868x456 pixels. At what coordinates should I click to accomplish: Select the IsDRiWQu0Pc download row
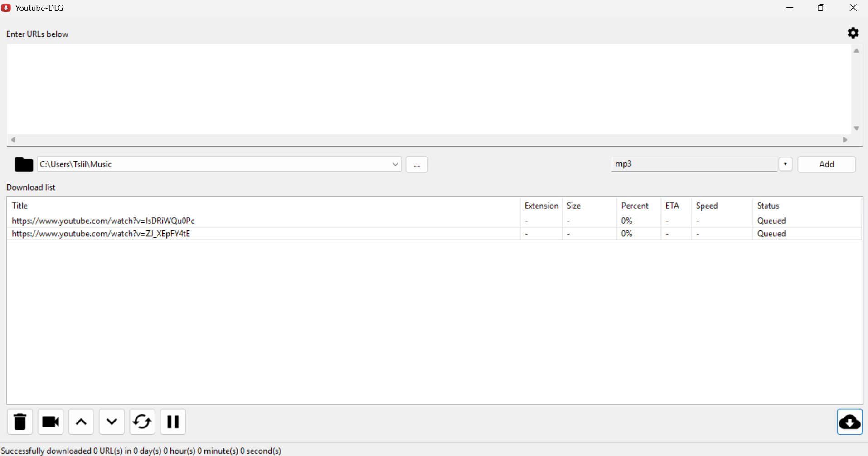click(434, 221)
